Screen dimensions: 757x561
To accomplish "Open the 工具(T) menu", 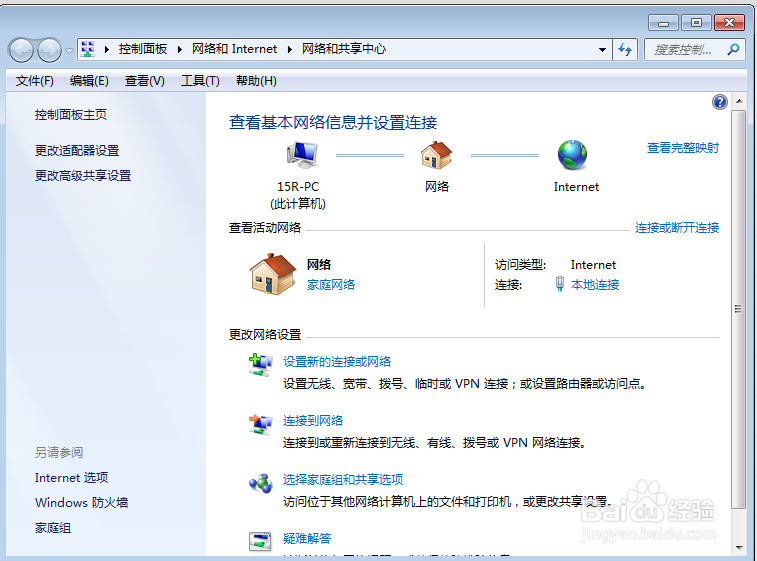I will pos(200,81).
